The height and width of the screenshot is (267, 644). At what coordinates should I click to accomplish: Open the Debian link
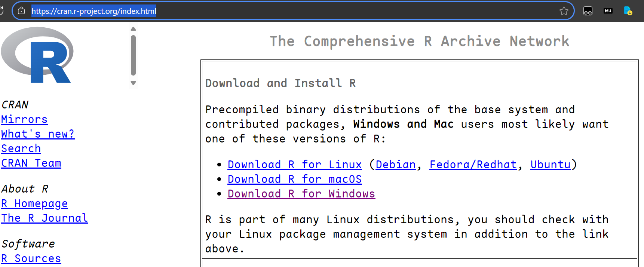point(396,165)
